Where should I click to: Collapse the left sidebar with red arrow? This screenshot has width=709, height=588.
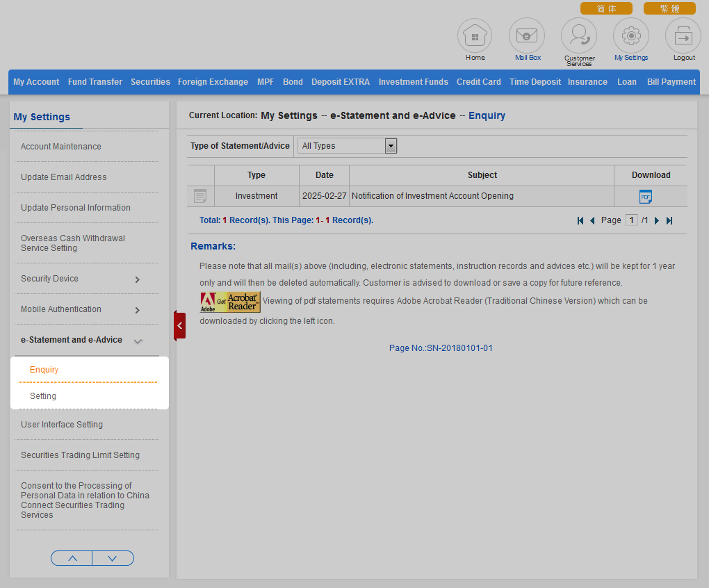point(180,325)
